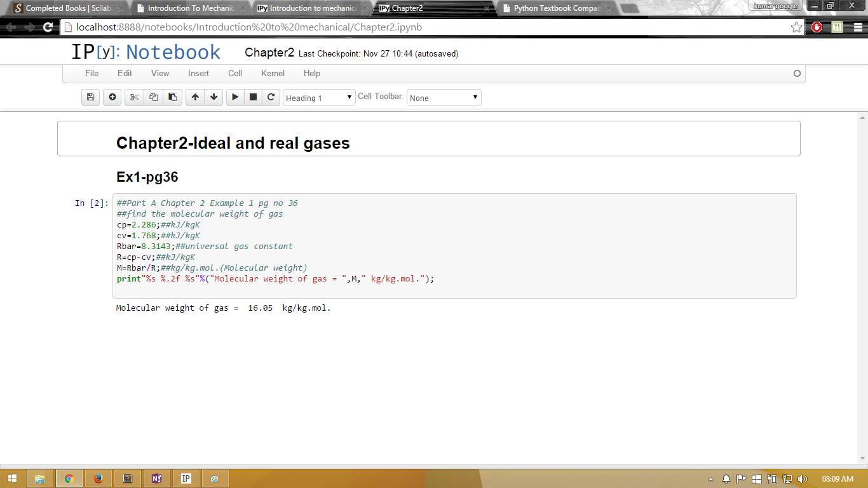Restart the kernel using the refresh icon
Image resolution: width=868 pixels, height=488 pixels.
pos(271,97)
